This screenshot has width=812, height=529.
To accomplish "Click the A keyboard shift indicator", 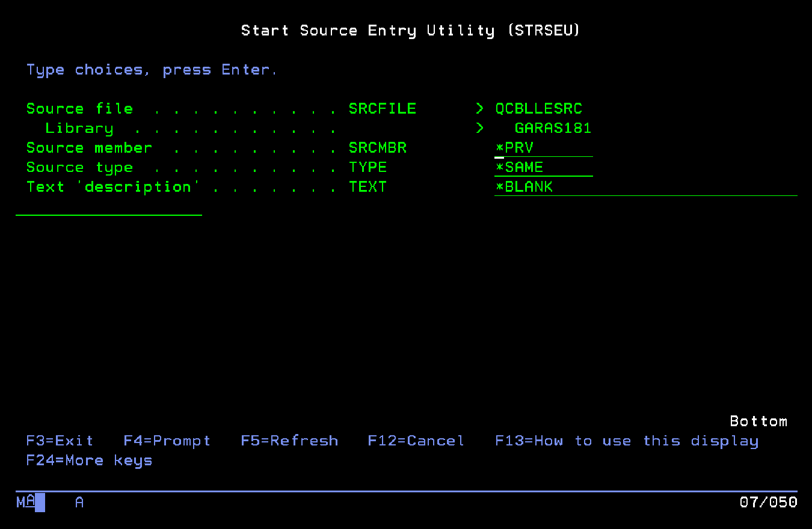I will [79, 503].
